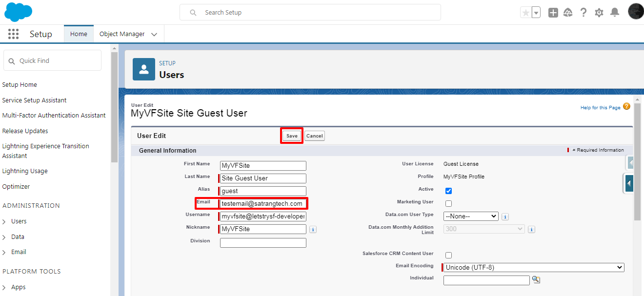Click the sidebar vertical scrollbar

coord(114,107)
